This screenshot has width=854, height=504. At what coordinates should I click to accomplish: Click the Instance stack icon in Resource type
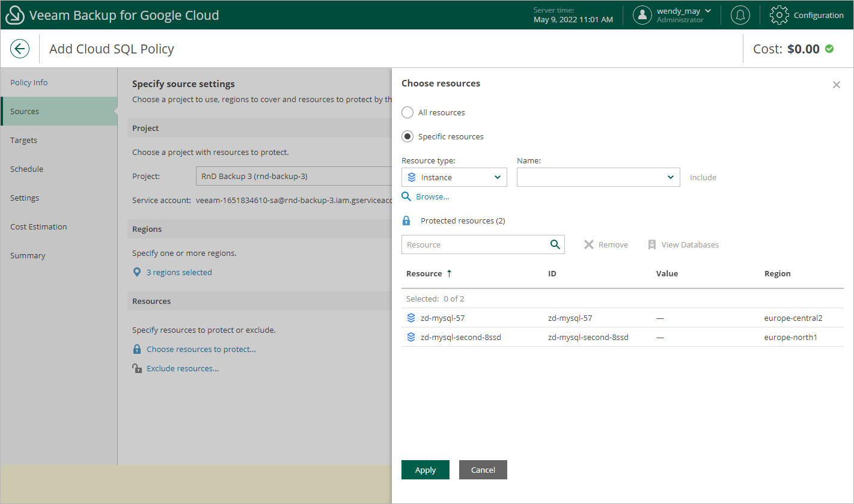pos(412,177)
